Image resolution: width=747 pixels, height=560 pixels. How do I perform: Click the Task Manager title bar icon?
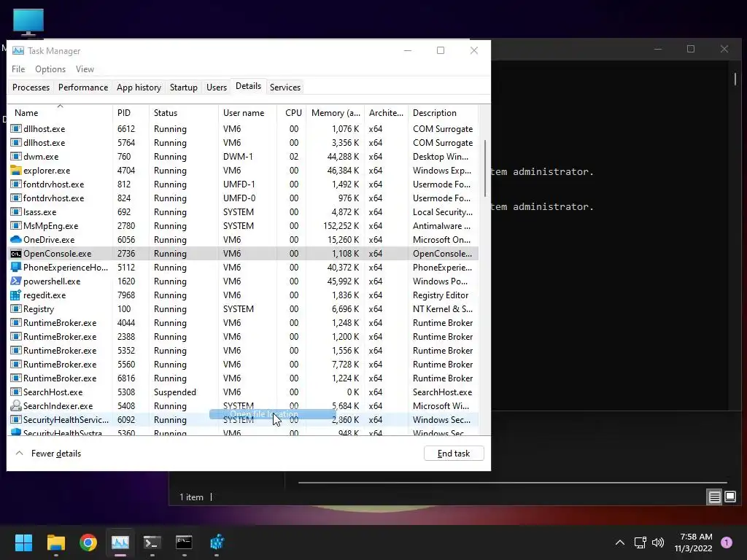18,50
